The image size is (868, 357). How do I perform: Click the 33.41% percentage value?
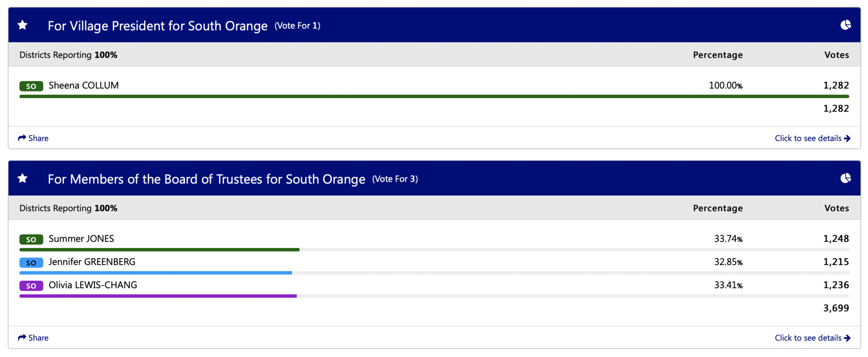click(728, 285)
